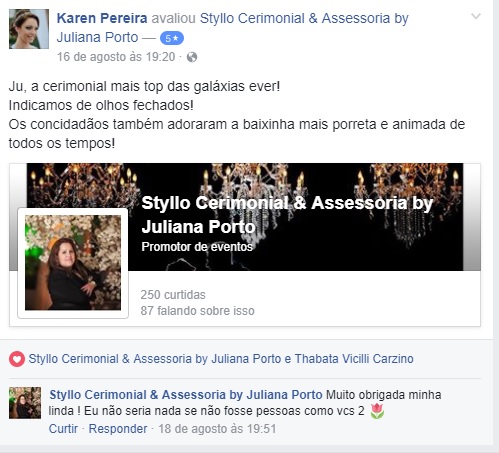Click the red heart reaction icon
This screenshot has width=499, height=453.
point(17,359)
